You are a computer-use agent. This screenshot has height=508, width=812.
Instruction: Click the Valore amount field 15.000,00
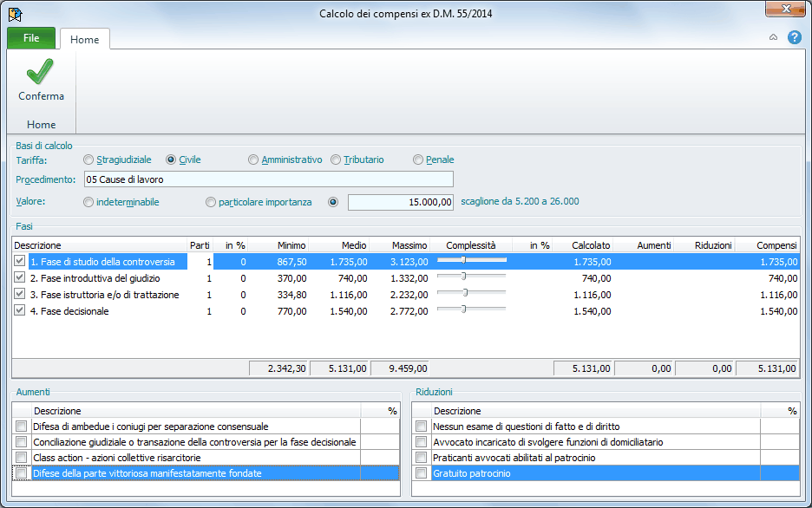click(x=401, y=202)
